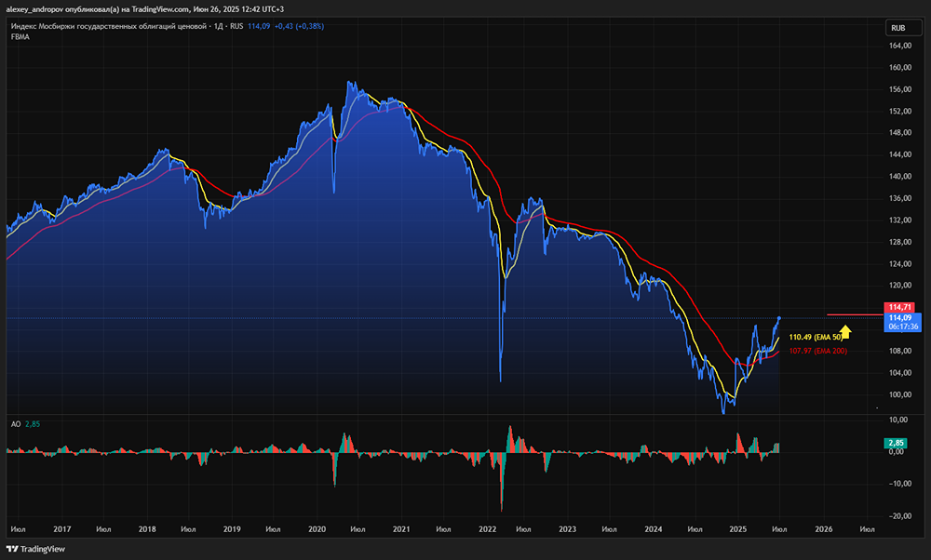Click the −10,00 AO axis label
This screenshot has height=560, width=931.
coord(898,484)
